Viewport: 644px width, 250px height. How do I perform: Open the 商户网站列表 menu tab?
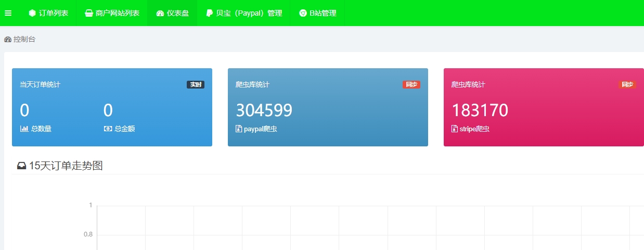(x=112, y=13)
